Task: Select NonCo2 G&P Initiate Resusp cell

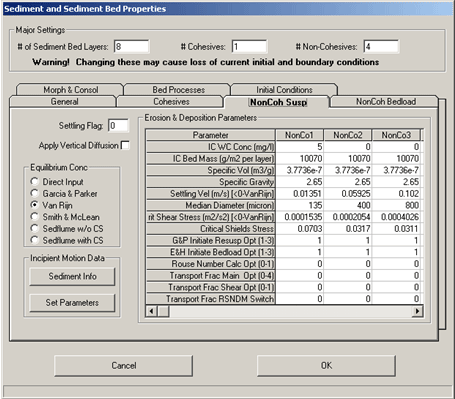Action: point(348,240)
